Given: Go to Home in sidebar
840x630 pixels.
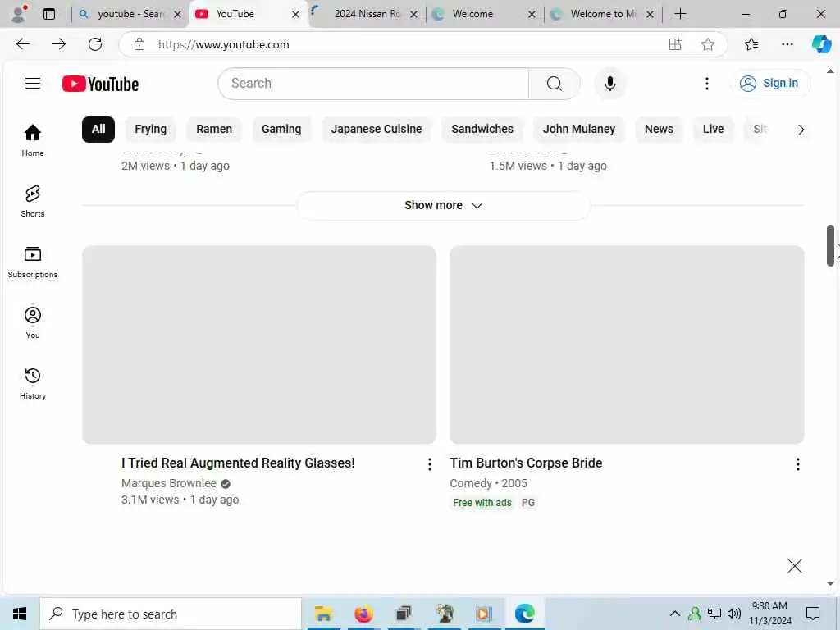Looking at the screenshot, I should [x=33, y=140].
